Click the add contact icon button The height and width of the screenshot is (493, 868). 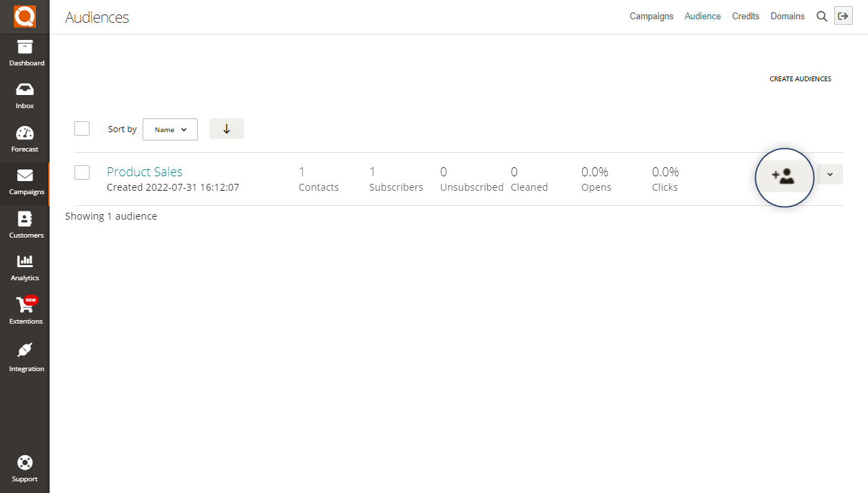pyautogui.click(x=784, y=177)
